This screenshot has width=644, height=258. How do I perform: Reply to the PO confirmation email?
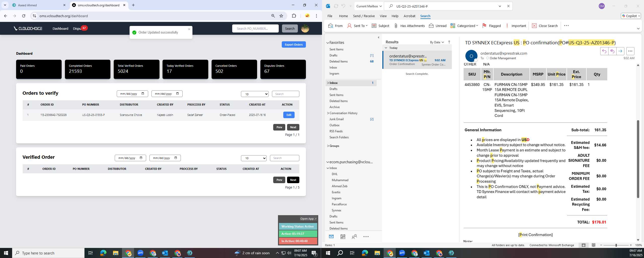[604, 51]
